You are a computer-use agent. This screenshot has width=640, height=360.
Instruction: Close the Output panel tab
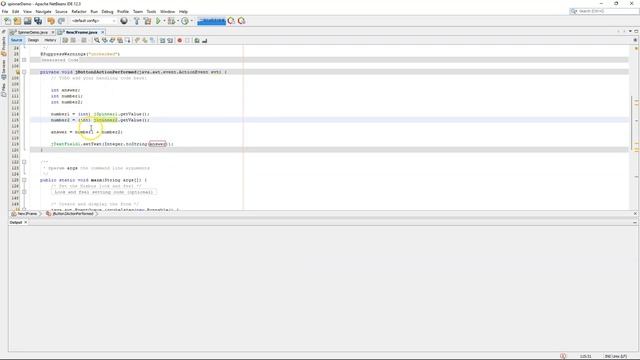(26, 222)
